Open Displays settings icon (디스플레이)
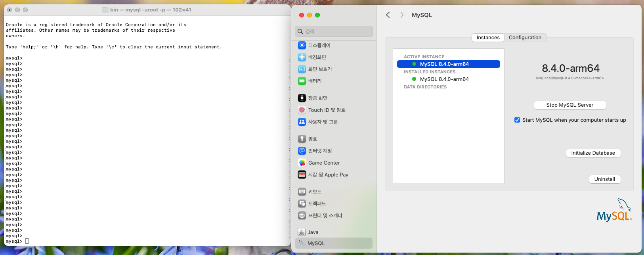644x255 pixels. point(302,45)
